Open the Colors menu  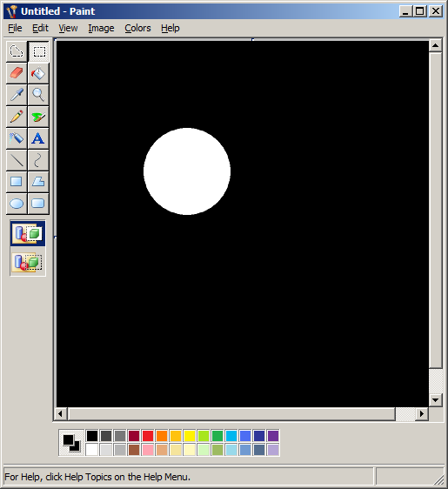click(x=137, y=28)
